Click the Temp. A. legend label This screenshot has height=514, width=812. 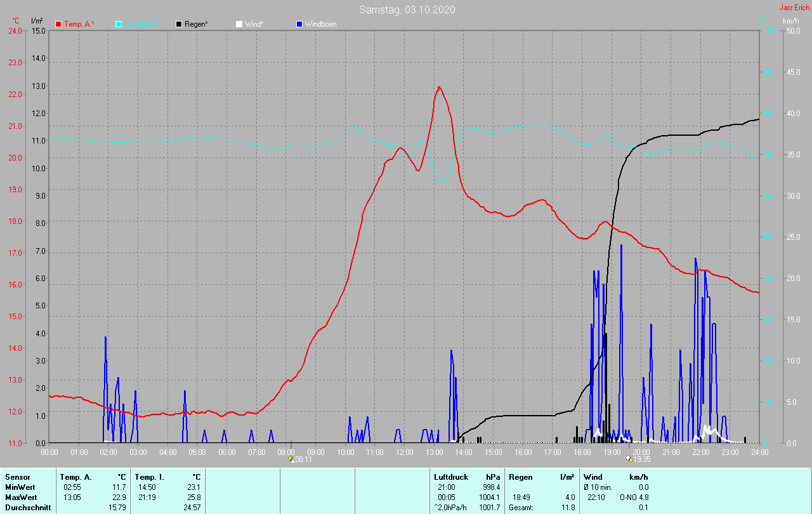(79, 24)
